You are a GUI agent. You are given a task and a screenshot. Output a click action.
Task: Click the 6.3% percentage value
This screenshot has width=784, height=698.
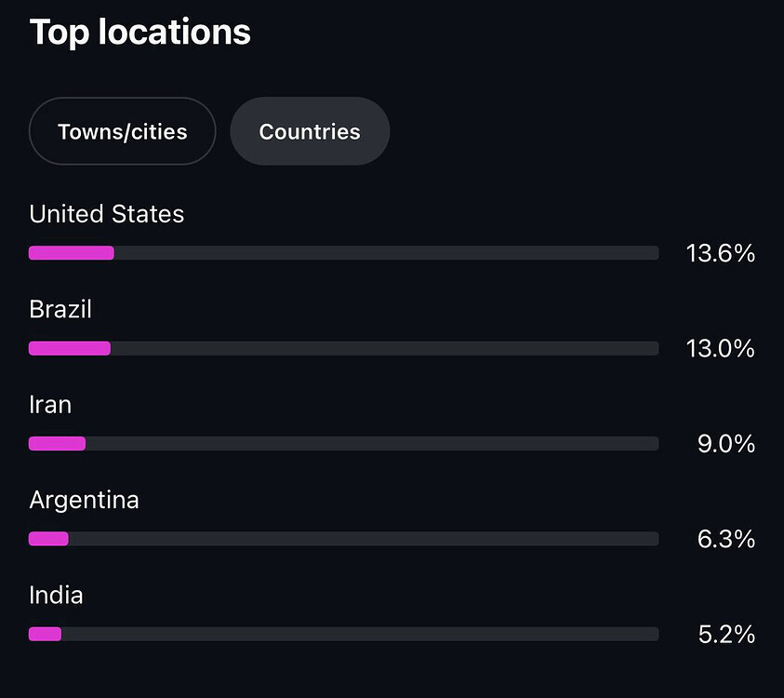(x=725, y=539)
